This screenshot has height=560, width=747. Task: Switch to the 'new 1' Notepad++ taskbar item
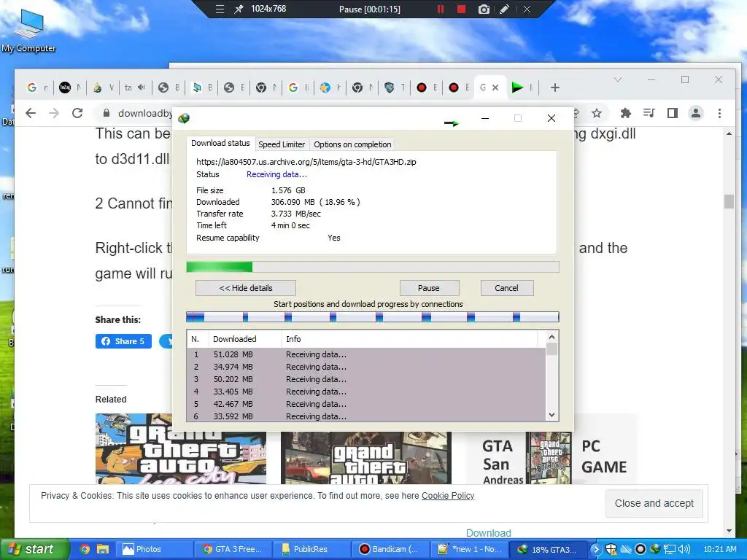point(468,549)
